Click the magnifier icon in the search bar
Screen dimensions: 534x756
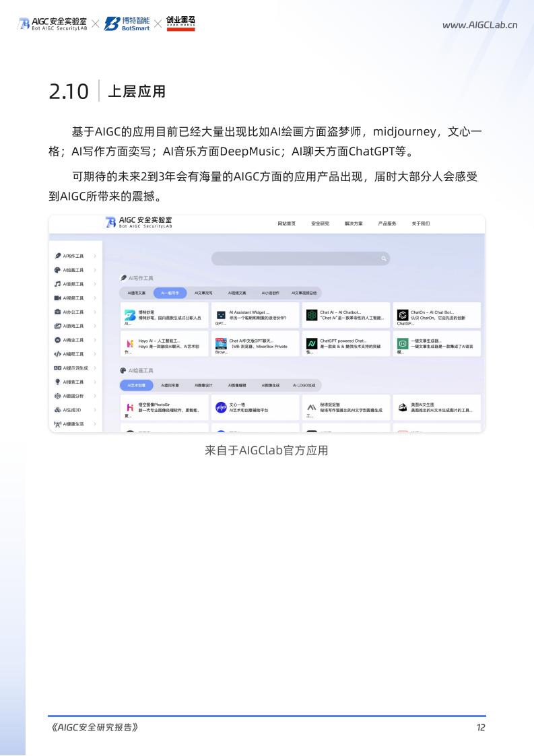point(384,259)
